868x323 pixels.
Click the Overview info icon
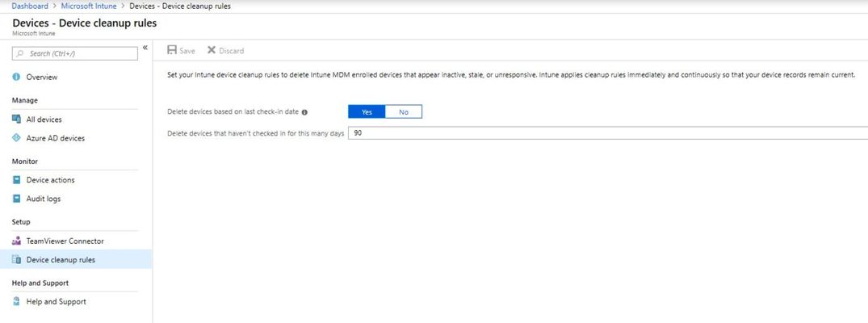16,77
